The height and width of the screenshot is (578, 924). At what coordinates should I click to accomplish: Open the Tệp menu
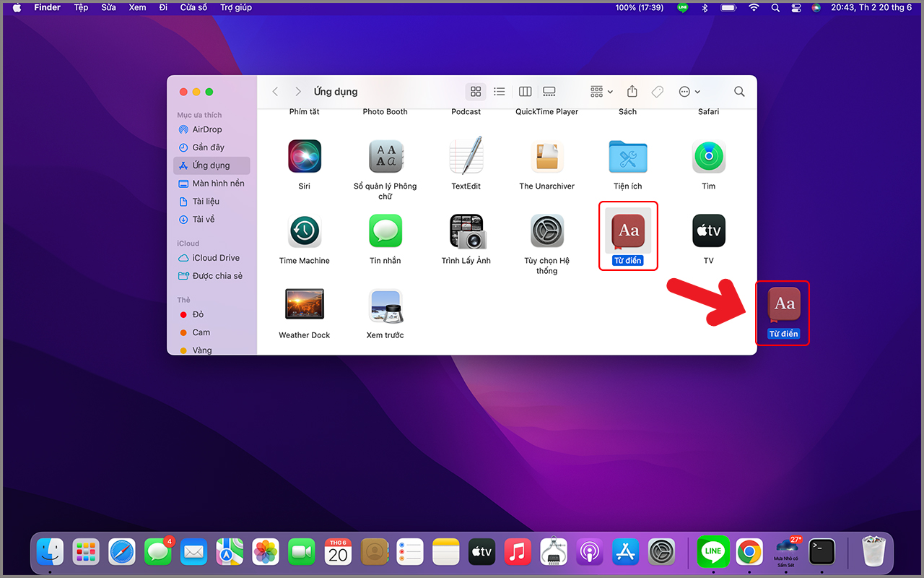point(81,8)
